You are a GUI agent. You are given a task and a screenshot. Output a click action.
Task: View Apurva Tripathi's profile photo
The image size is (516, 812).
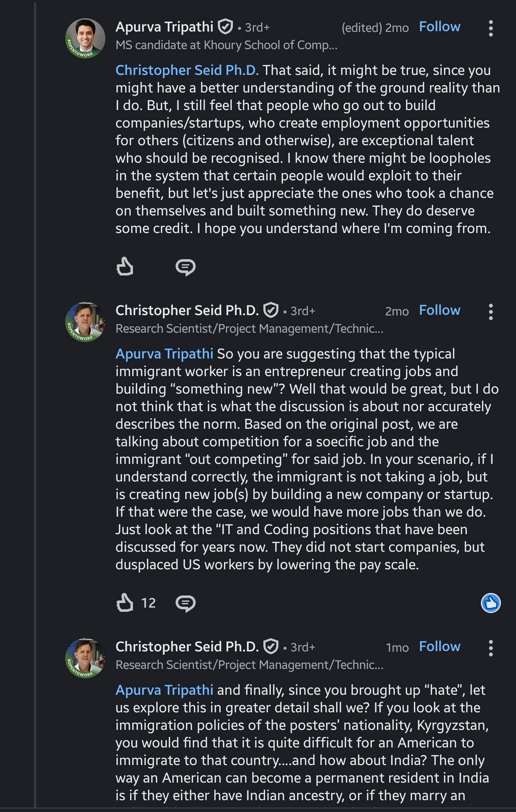tap(85, 38)
